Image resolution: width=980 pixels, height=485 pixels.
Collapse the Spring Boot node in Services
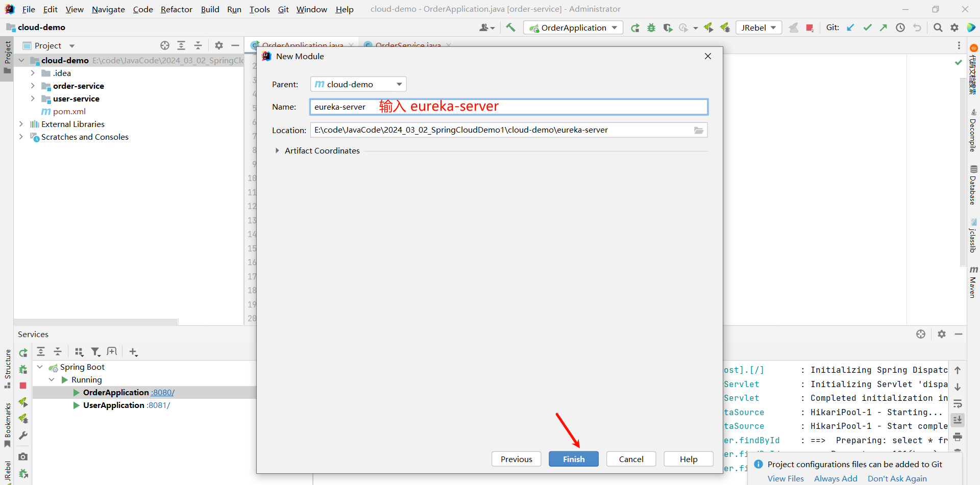click(40, 367)
